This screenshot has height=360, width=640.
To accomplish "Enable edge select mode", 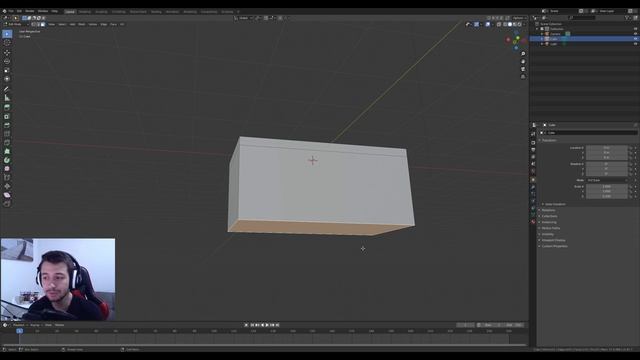I will pos(38,24).
